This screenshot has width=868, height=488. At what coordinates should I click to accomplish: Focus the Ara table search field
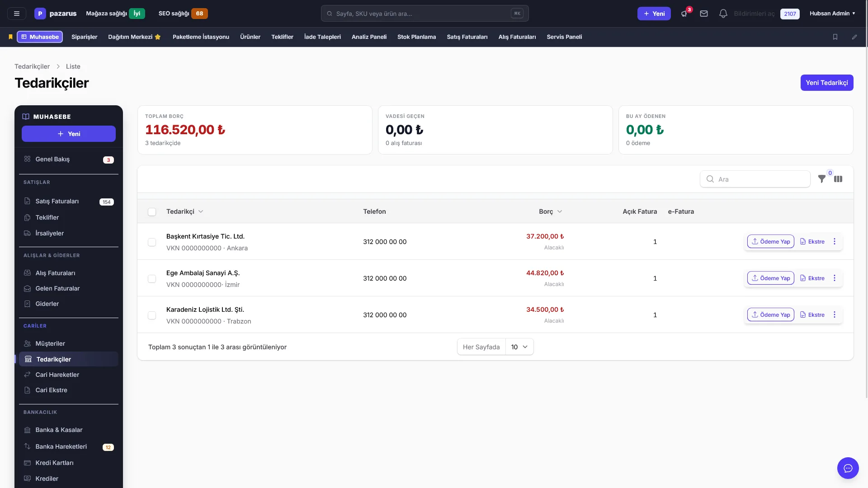coord(755,179)
